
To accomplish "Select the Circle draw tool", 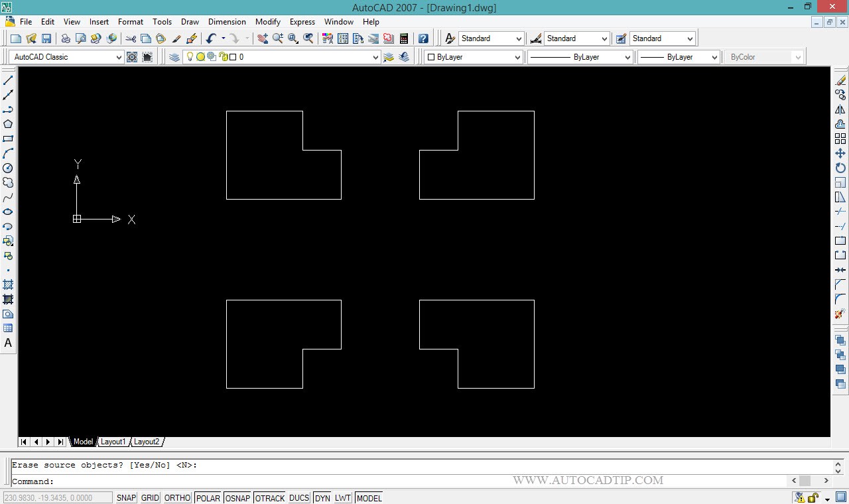I will pyautogui.click(x=8, y=168).
